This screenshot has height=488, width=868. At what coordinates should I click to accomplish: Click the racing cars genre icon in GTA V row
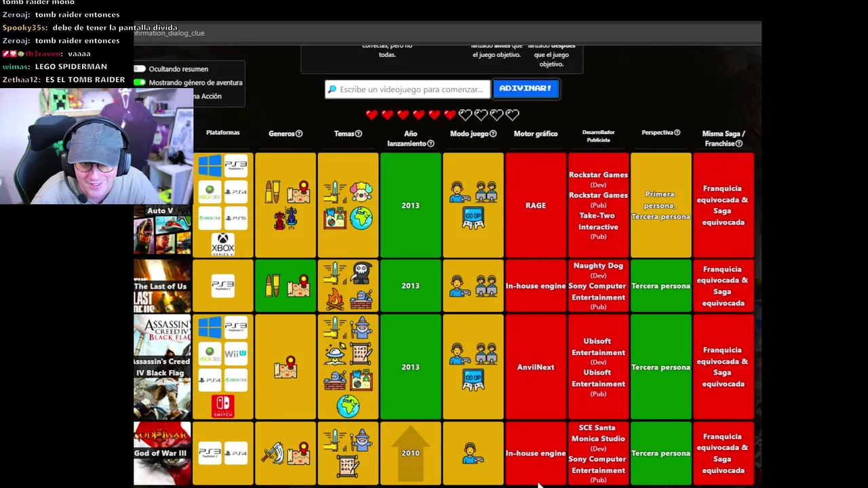click(x=285, y=218)
